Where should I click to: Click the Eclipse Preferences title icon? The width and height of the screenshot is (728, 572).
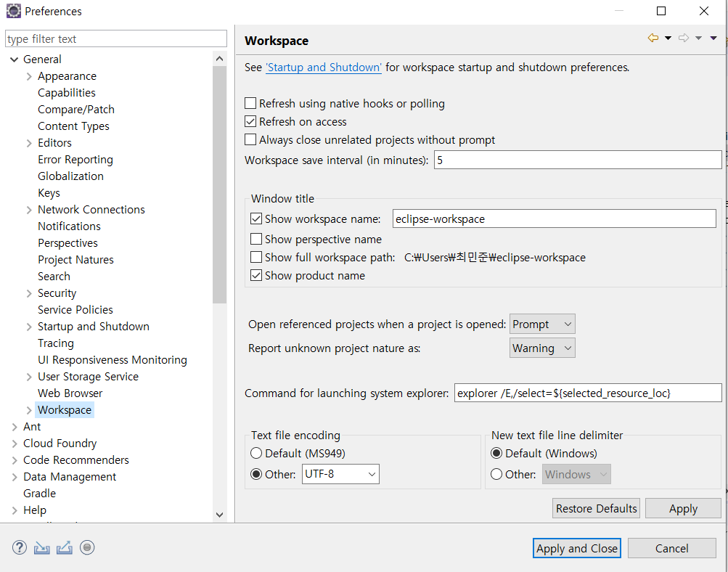(14, 11)
